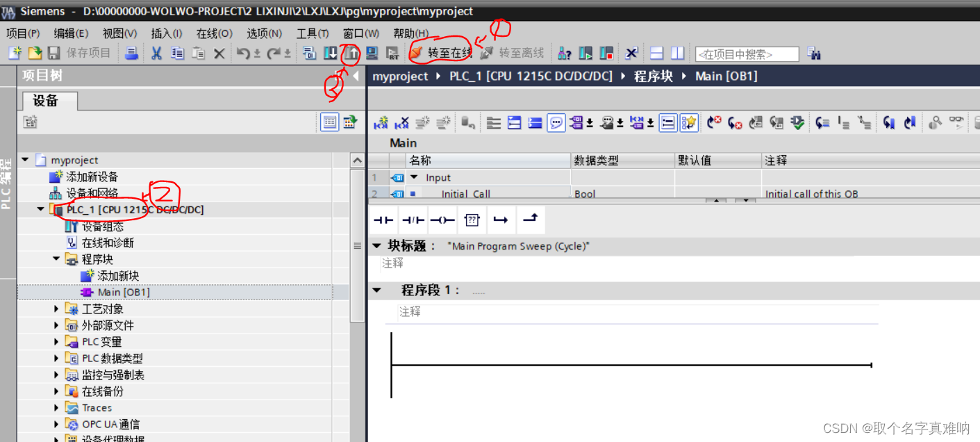980x442 pixels.
Task: Collapse the myproject root node
Action: coord(26,160)
